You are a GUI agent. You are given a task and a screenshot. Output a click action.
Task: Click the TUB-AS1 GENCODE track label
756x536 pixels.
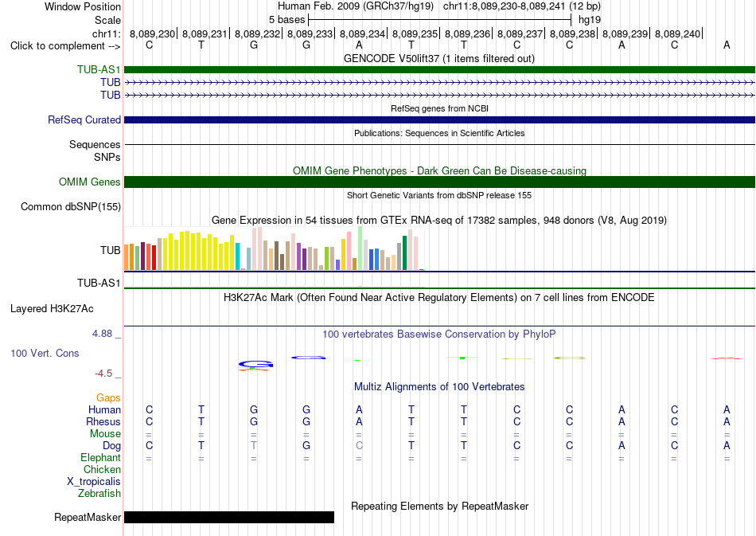click(99, 69)
